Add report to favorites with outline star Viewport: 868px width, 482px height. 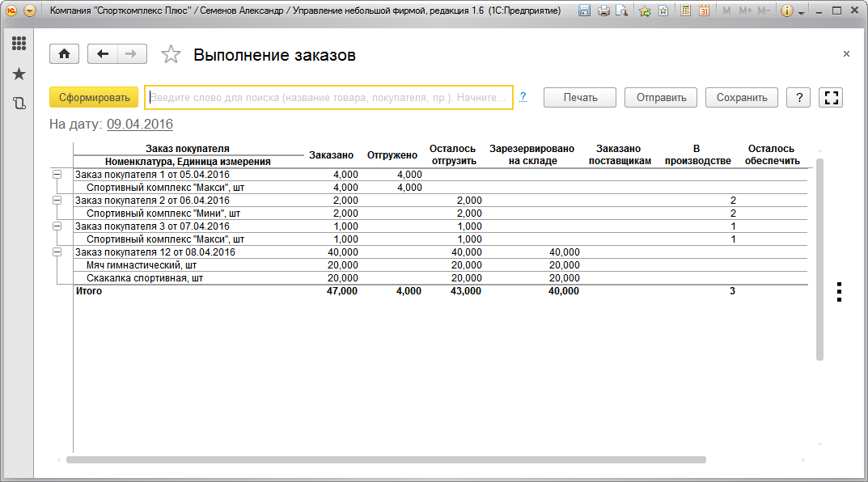[171, 55]
